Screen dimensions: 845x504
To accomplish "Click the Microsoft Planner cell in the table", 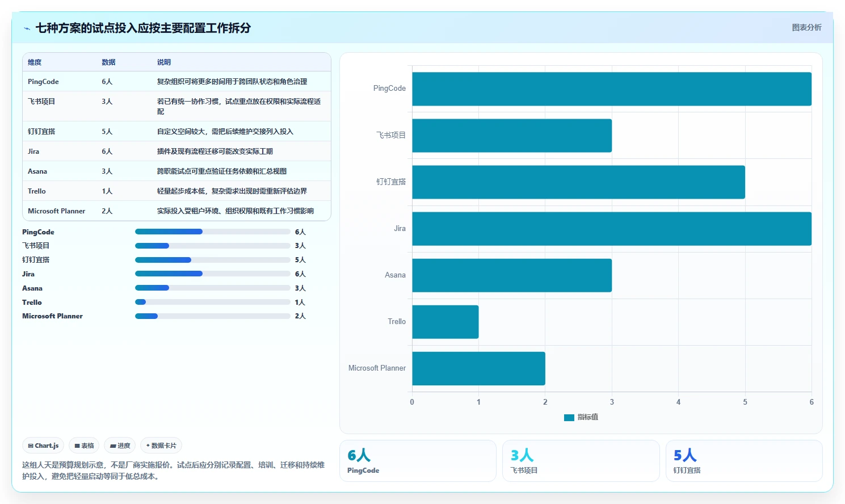I will (x=56, y=211).
